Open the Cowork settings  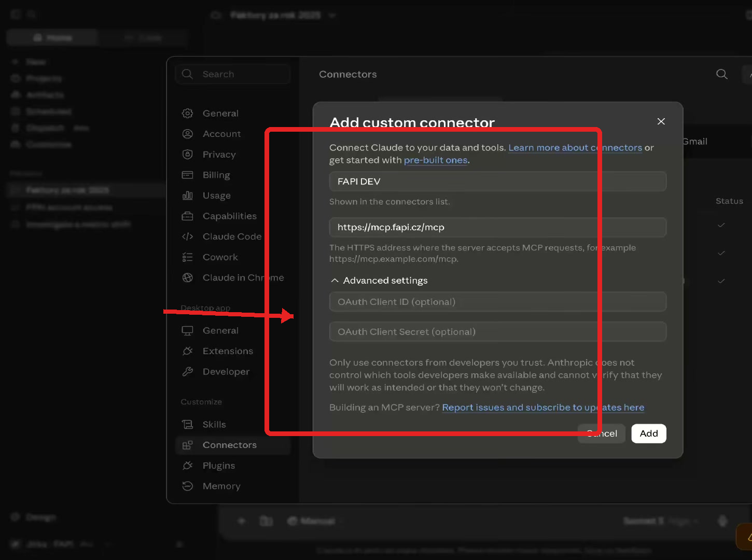pos(220,257)
